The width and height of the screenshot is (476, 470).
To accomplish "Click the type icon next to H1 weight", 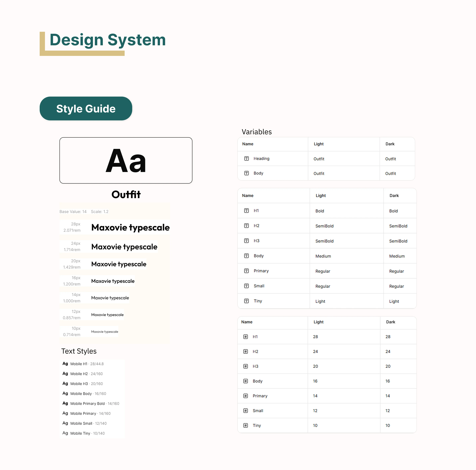I will click(246, 211).
